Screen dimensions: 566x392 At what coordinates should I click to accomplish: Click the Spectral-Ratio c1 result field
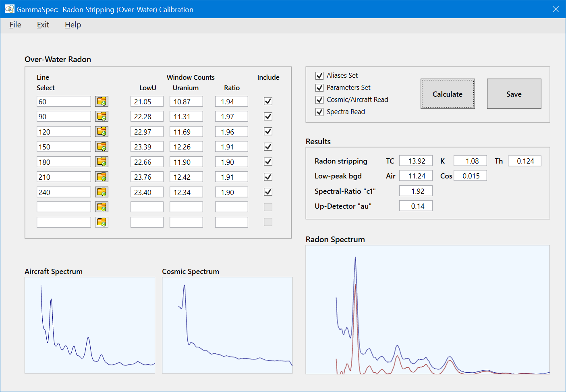pyautogui.click(x=416, y=191)
